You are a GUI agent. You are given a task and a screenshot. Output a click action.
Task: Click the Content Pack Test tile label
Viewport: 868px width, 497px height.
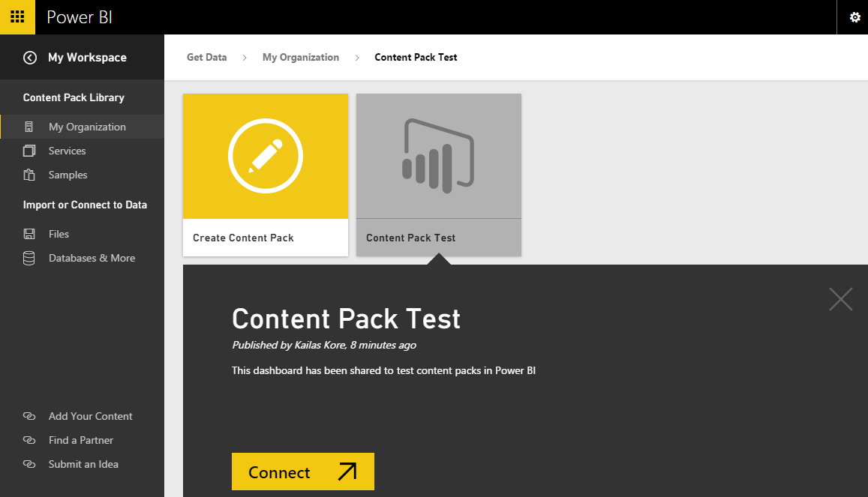[x=411, y=238]
